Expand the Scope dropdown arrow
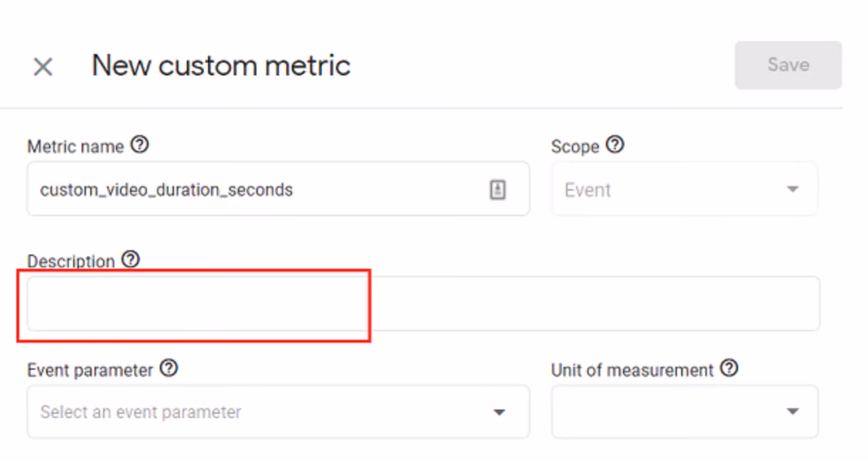 click(x=793, y=190)
